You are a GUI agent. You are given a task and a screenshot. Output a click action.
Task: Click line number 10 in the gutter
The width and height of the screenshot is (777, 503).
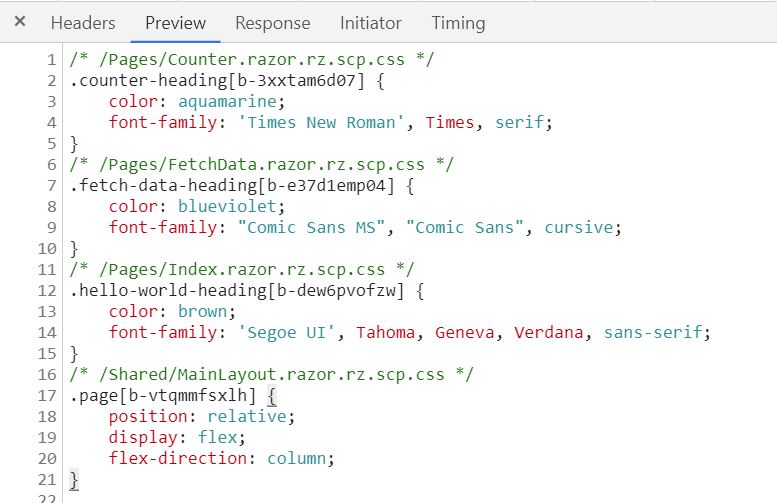coord(47,249)
